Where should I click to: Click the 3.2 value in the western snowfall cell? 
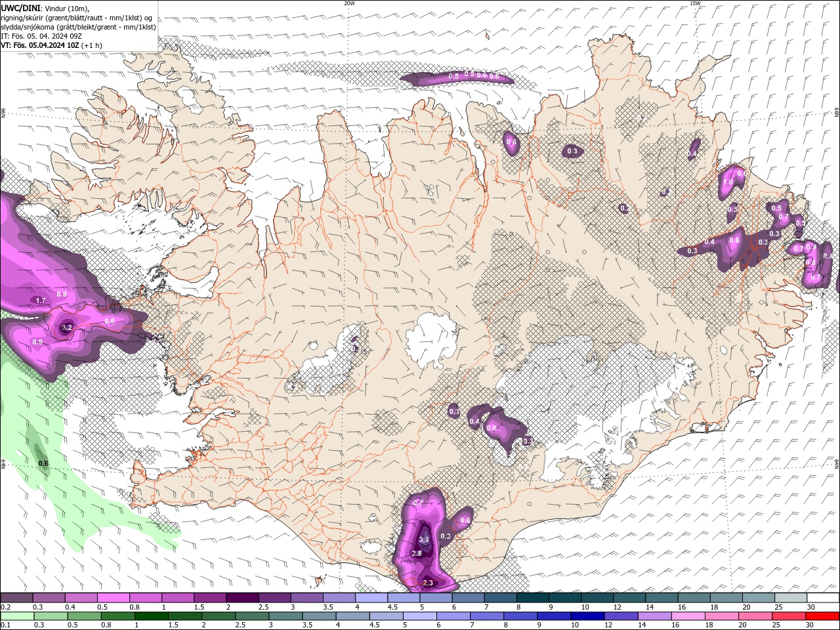click(x=66, y=327)
